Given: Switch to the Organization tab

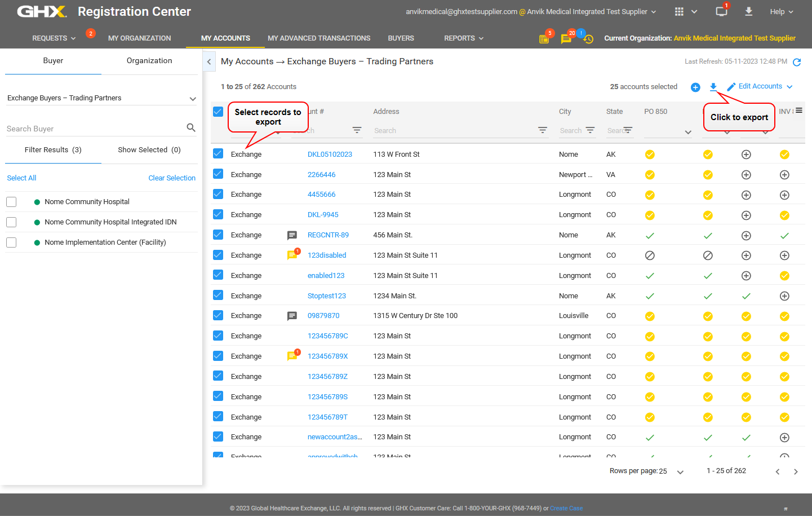Looking at the screenshot, I should 149,61.
